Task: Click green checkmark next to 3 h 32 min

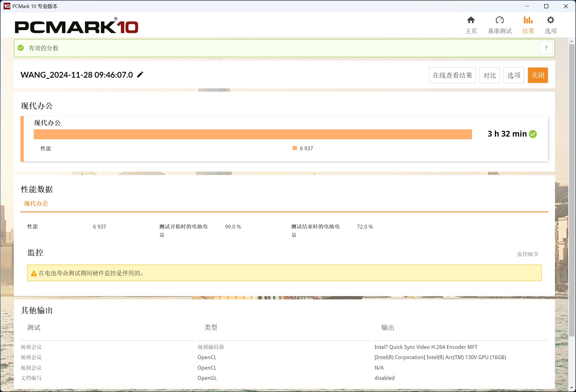Action: 533,134
